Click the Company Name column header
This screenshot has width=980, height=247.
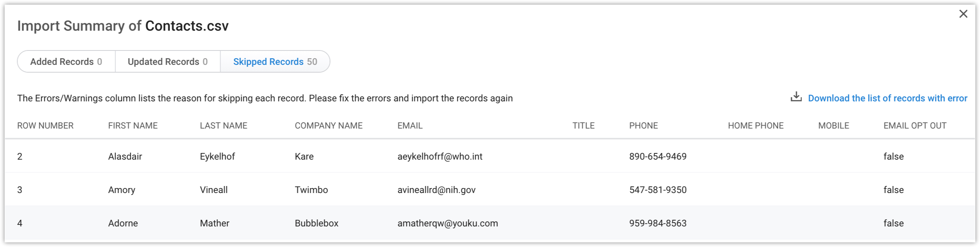328,126
